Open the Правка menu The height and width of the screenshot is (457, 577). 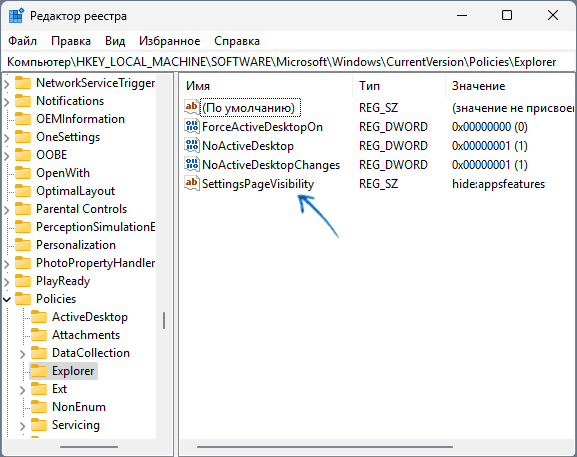click(x=71, y=41)
